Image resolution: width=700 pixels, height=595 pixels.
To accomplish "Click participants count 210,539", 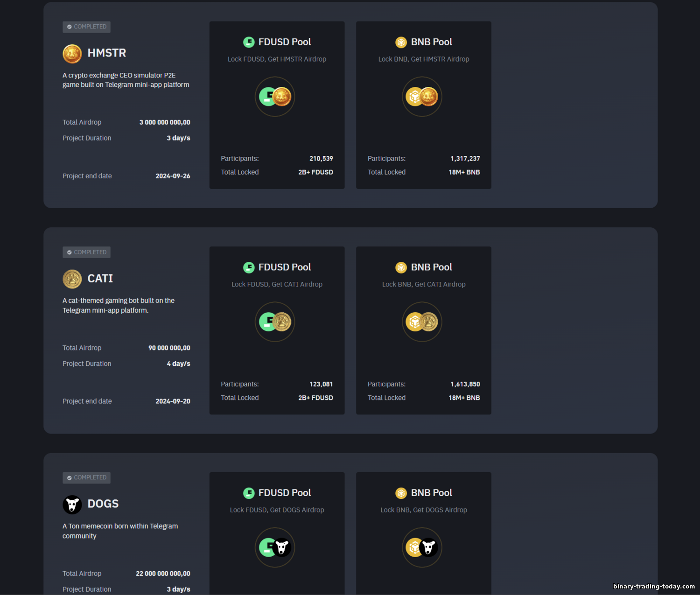I will point(321,159).
